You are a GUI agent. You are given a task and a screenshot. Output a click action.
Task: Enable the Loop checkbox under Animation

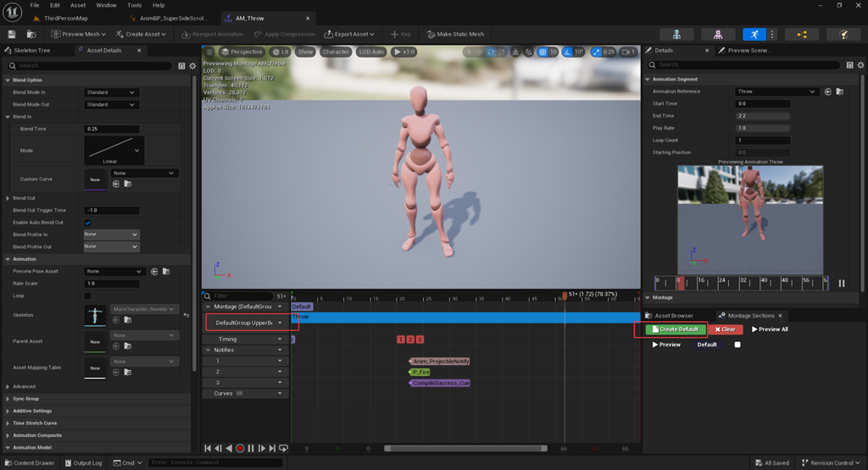pyautogui.click(x=87, y=296)
